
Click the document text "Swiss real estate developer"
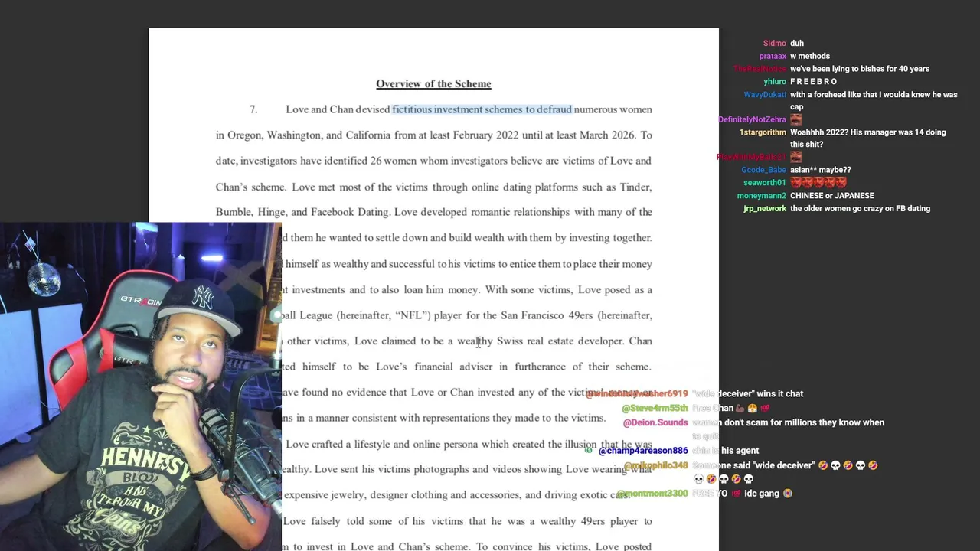click(560, 341)
